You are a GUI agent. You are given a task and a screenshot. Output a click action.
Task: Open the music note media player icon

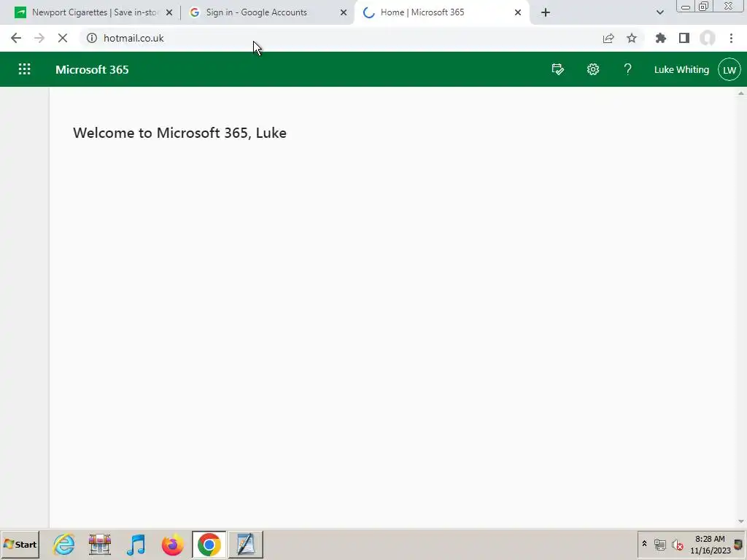coord(136,544)
